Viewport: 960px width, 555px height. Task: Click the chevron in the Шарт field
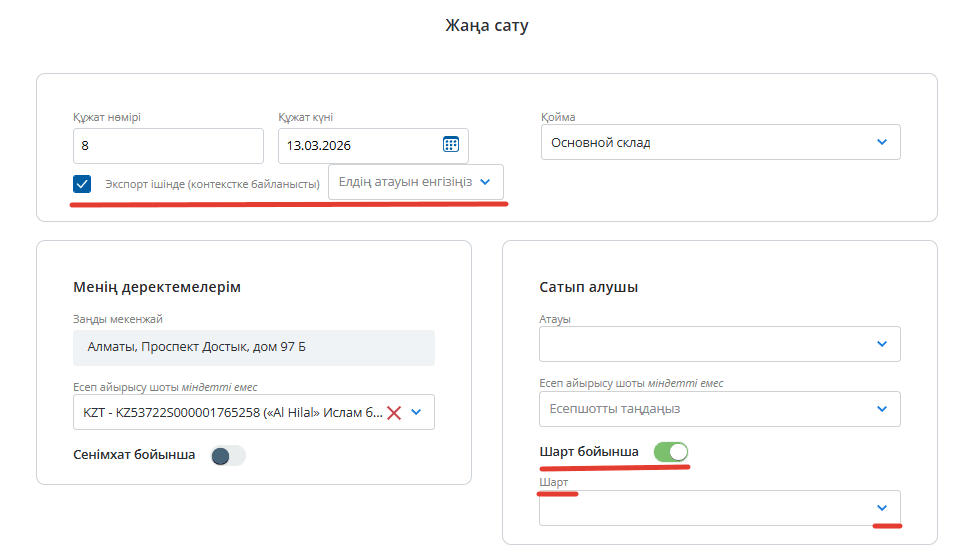[881, 508]
